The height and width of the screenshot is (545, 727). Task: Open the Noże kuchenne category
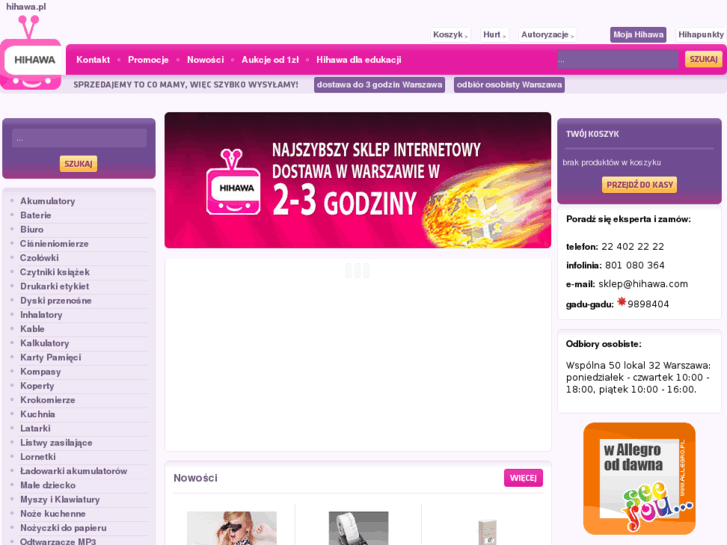point(53,514)
